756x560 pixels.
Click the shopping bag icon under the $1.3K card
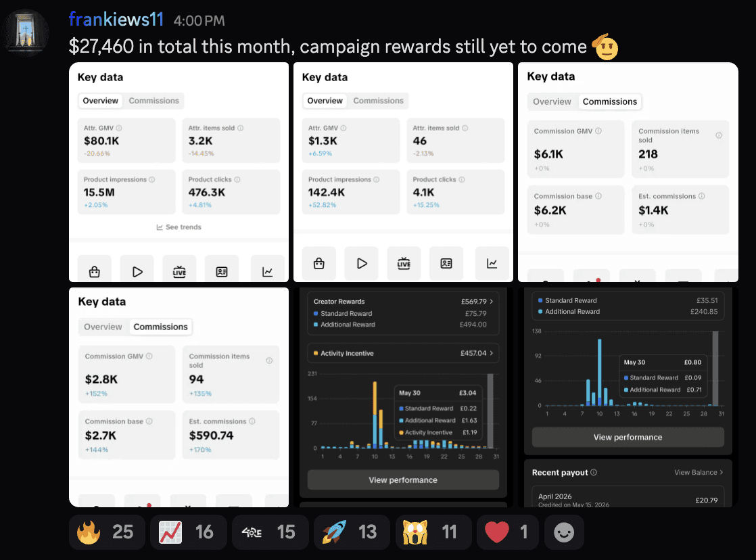pos(318,263)
